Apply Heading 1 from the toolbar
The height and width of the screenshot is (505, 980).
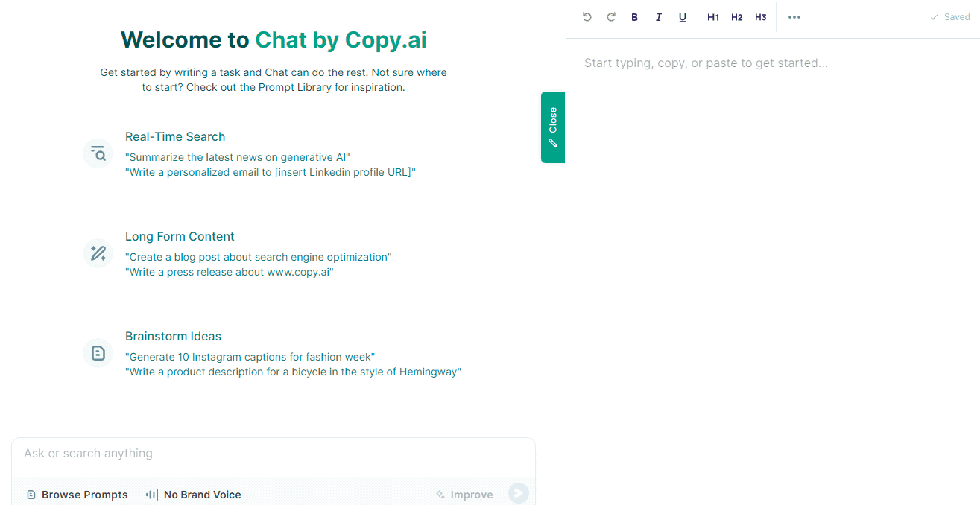[713, 16]
